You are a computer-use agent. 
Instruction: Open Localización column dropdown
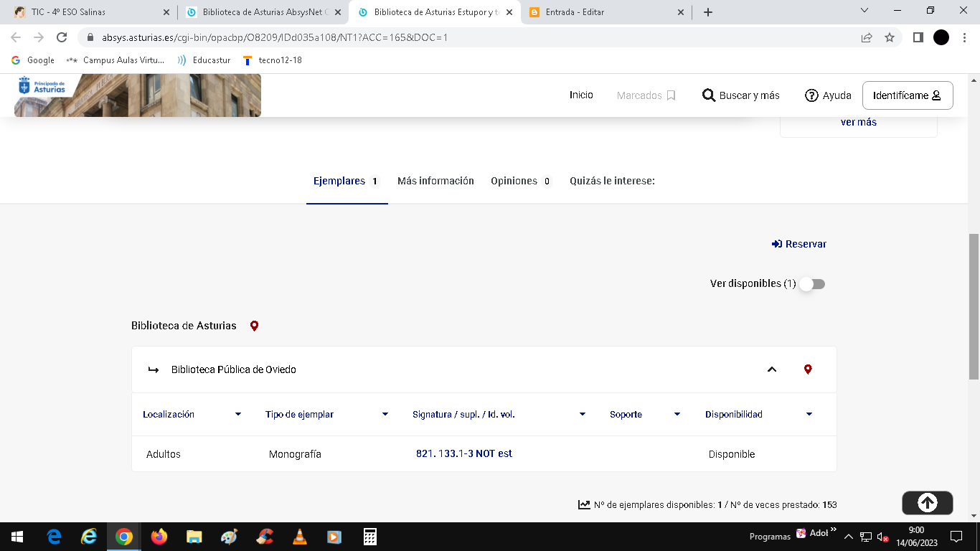pos(238,415)
